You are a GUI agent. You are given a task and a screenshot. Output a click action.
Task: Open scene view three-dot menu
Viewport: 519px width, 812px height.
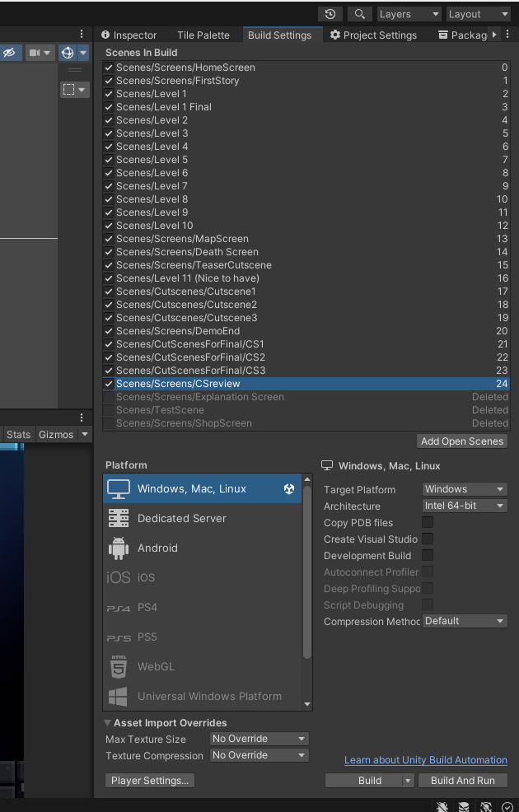coord(82,34)
